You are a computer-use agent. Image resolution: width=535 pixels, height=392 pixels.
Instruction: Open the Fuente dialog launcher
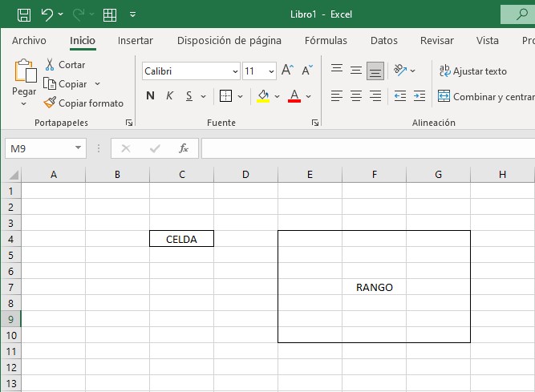315,123
